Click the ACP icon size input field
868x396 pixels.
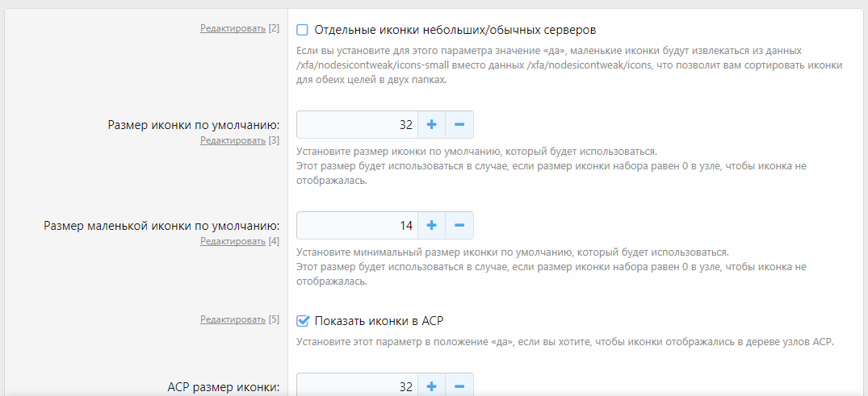pyautogui.click(x=356, y=386)
